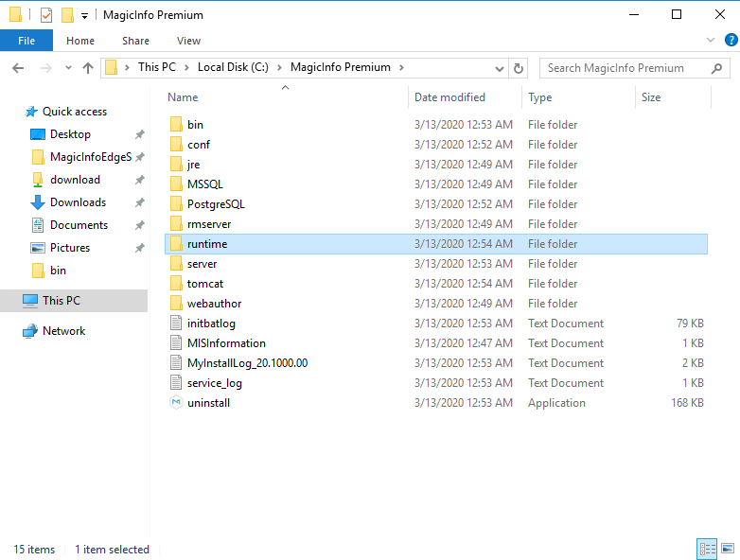The image size is (740, 560).
Task: Select the uninstall application icon
Action: click(176, 402)
